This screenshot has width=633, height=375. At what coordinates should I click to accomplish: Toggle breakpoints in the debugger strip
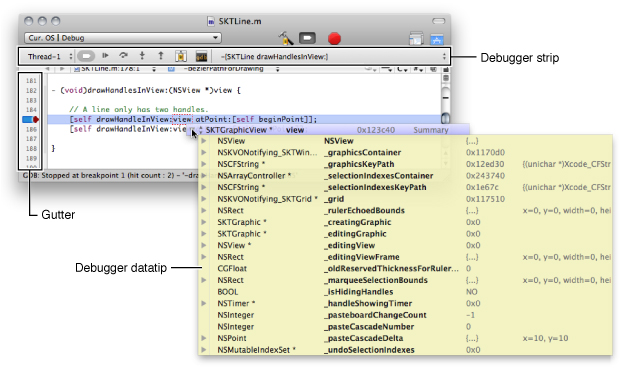(86, 56)
